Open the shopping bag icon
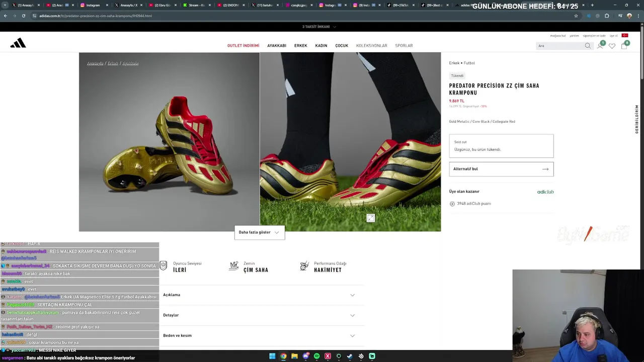The height and width of the screenshot is (362, 644). tap(624, 46)
